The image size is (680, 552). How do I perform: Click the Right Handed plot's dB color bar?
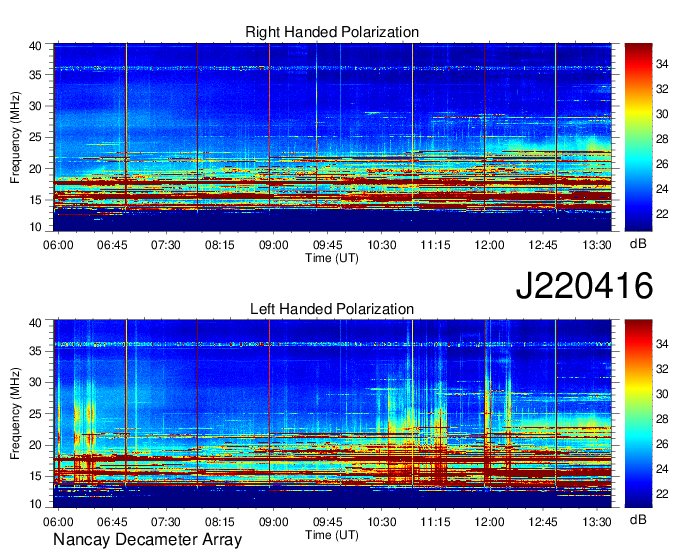pos(638,137)
